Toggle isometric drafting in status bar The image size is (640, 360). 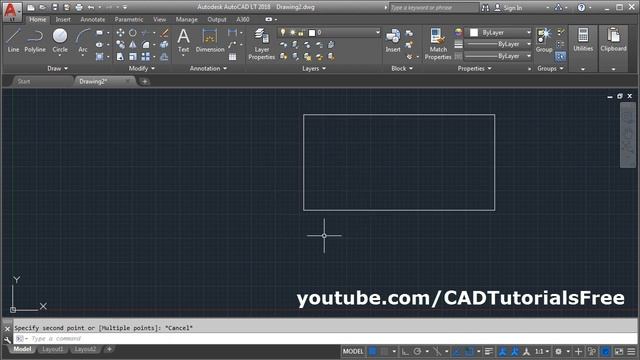point(437,351)
